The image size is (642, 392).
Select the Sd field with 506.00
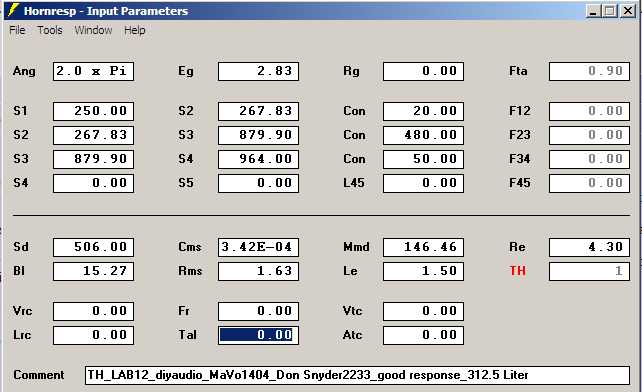point(93,247)
